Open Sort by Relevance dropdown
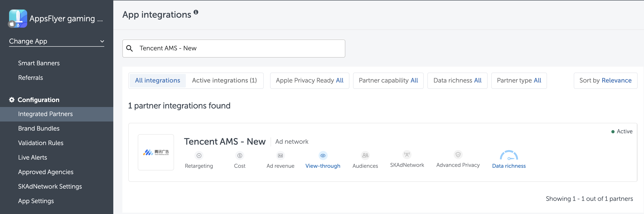 (605, 80)
